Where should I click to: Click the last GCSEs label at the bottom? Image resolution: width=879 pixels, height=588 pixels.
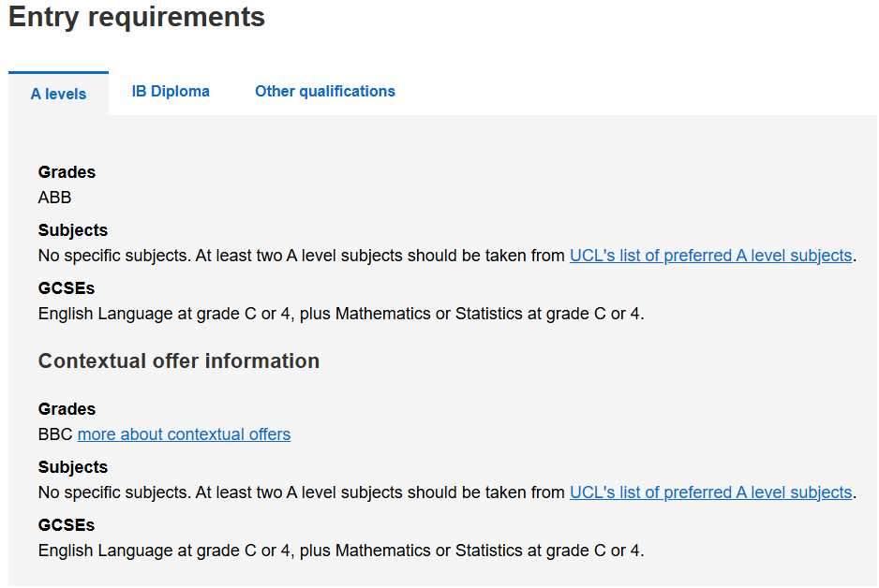67,525
